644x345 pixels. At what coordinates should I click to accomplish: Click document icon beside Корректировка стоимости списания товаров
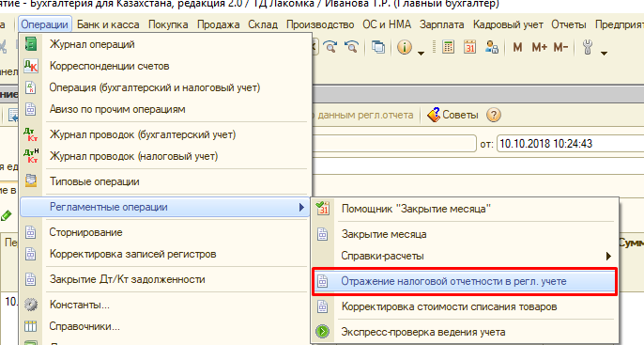pos(323,306)
